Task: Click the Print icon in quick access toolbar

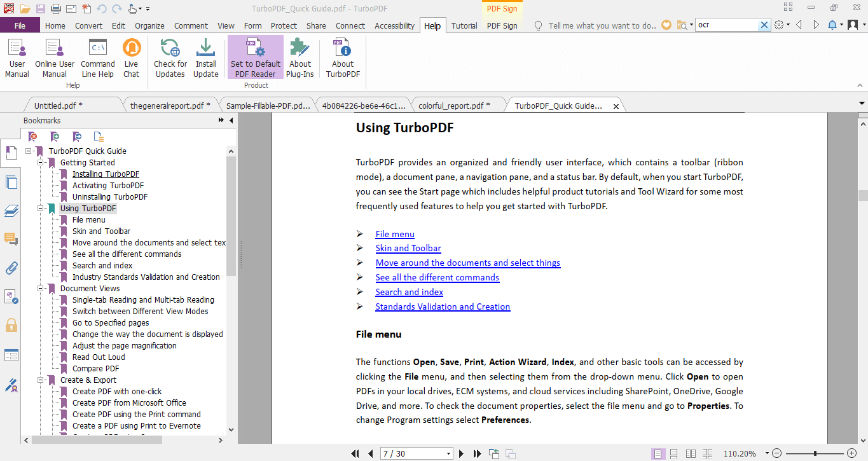Action: (x=56, y=8)
